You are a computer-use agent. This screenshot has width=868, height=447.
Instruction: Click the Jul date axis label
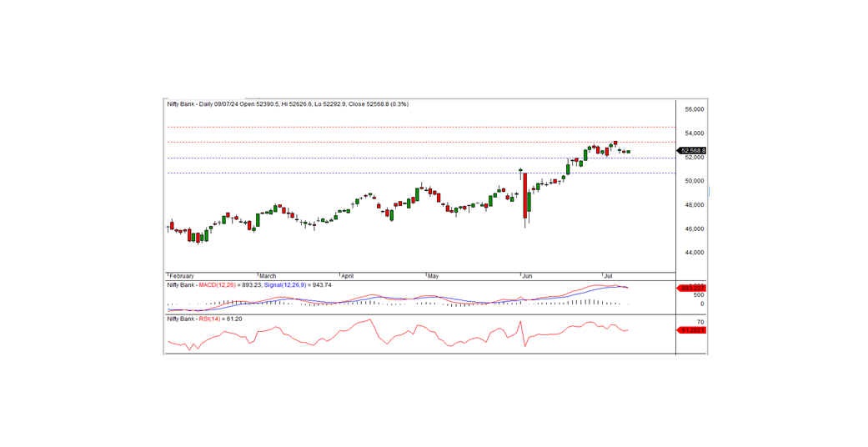608,276
